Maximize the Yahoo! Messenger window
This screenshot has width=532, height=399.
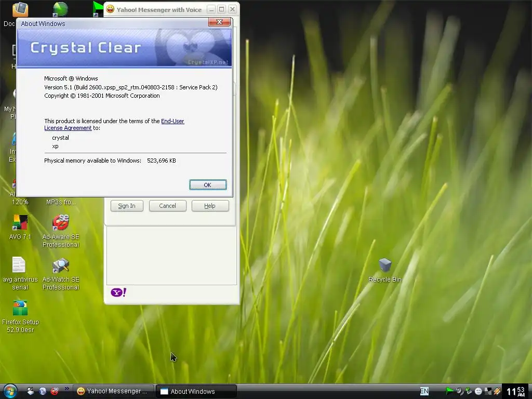coord(221,9)
